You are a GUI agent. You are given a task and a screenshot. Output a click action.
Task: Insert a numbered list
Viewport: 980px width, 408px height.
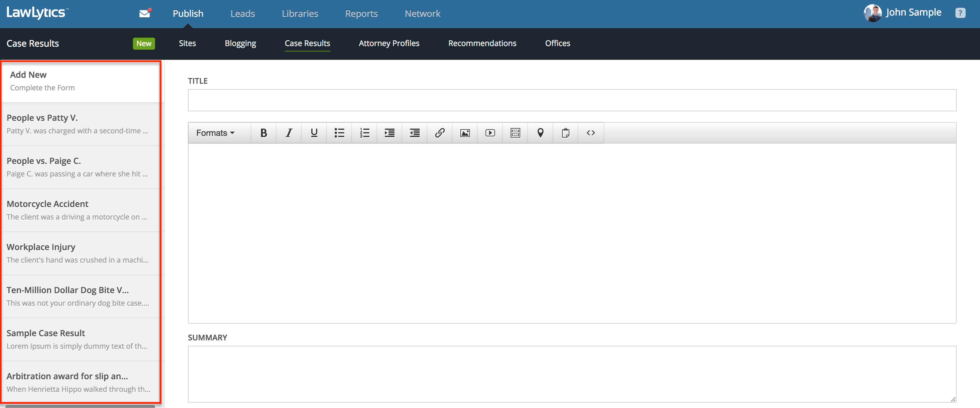point(364,133)
